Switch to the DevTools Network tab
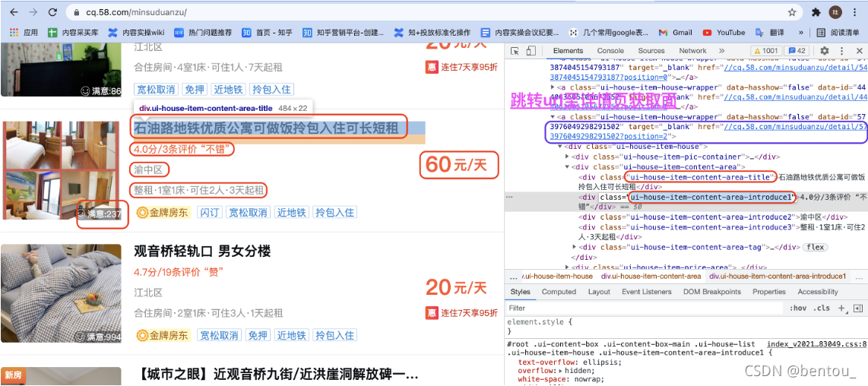This screenshot has height=386, width=868. [x=692, y=51]
